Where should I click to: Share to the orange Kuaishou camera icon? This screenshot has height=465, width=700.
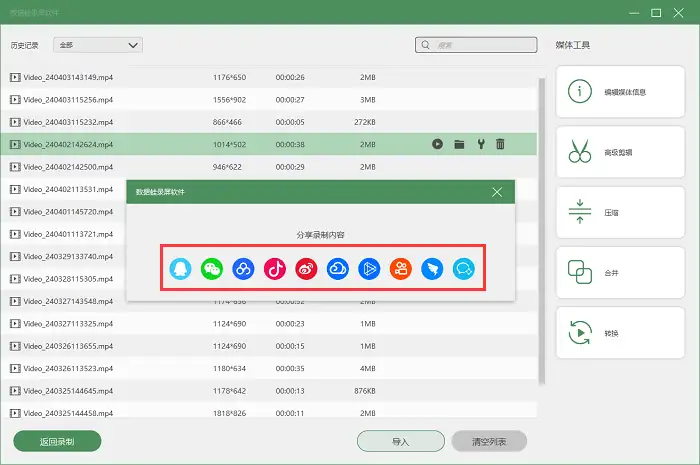400,269
